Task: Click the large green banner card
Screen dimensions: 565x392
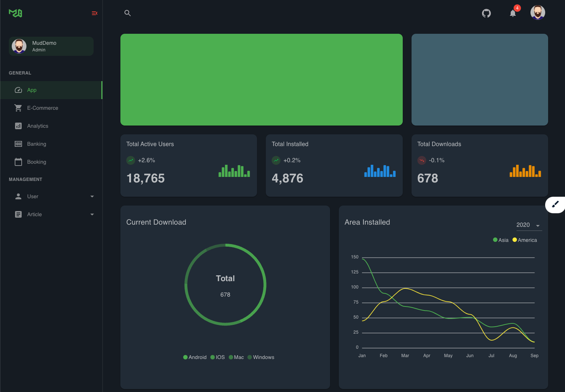Action: coord(261,80)
